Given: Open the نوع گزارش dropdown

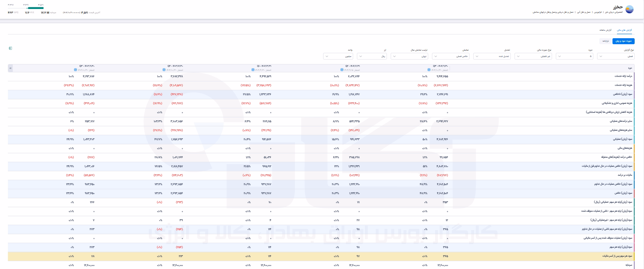Looking at the screenshot, I should tap(615, 56).
